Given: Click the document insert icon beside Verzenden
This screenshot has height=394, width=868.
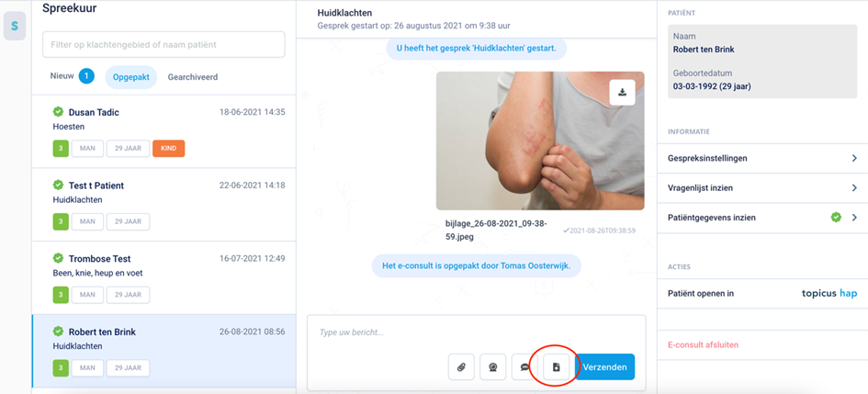Looking at the screenshot, I should (x=557, y=366).
